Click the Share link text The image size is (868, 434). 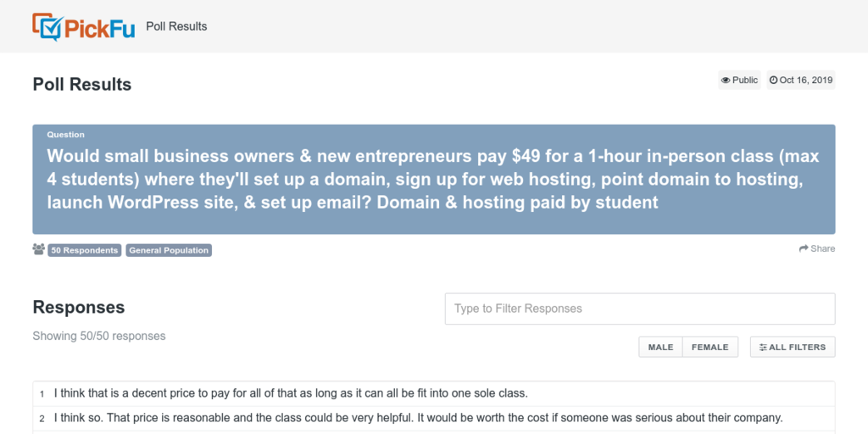(x=822, y=249)
